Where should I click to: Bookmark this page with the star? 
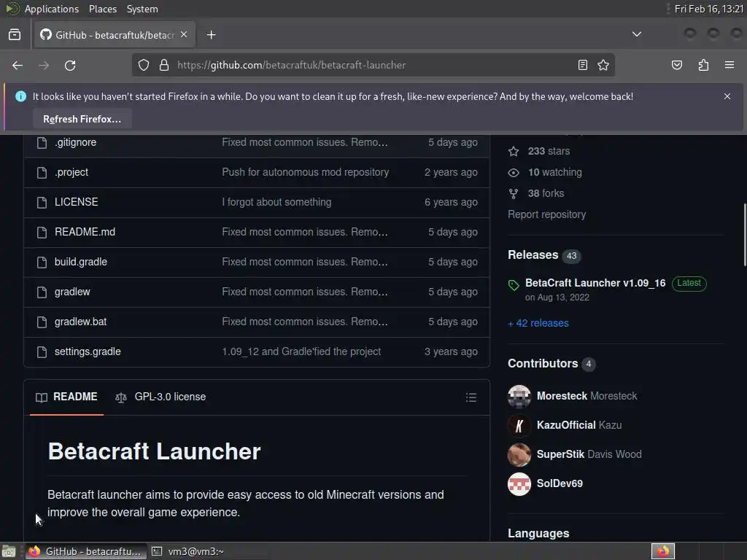coord(603,65)
